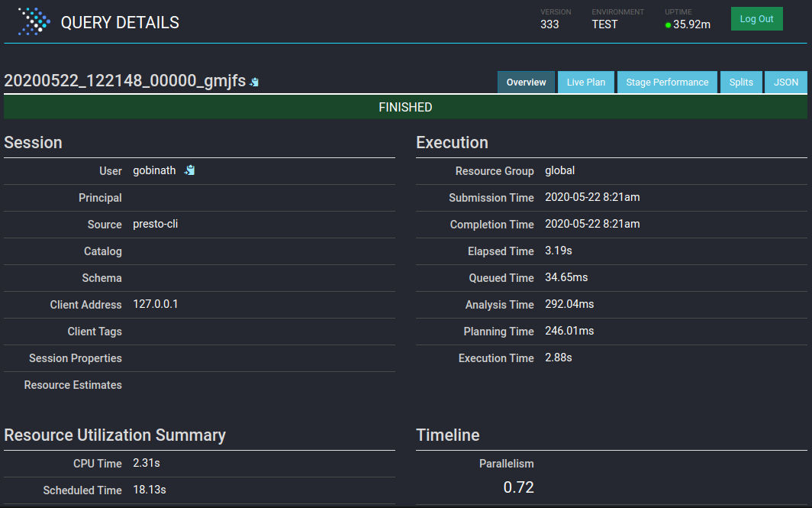812x508 pixels.
Task: Click the execution time 2.88s
Action: tap(559, 358)
